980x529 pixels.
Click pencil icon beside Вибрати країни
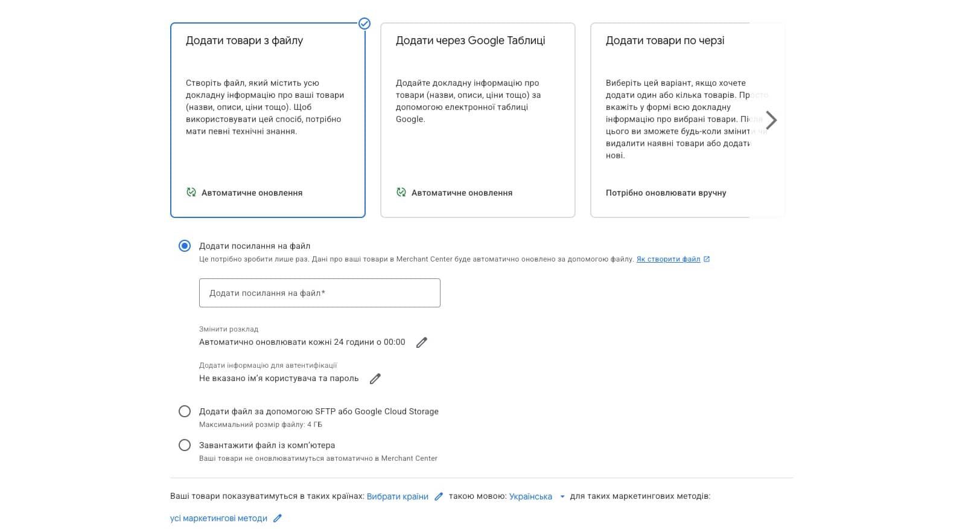click(439, 496)
